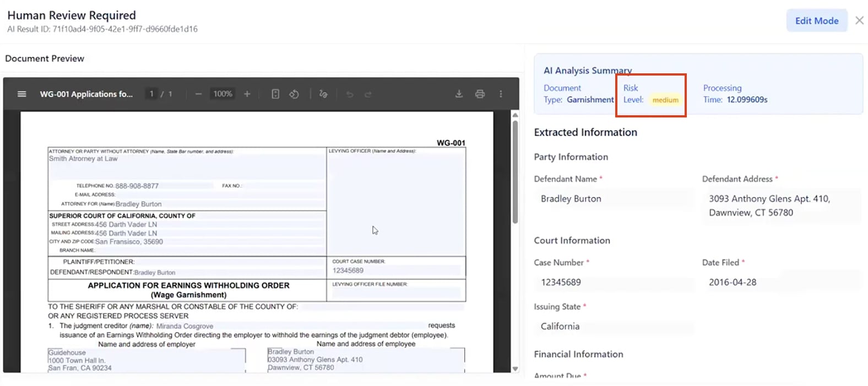Zoom in on the PDF document
This screenshot has width=868, height=386.
pyautogui.click(x=247, y=94)
